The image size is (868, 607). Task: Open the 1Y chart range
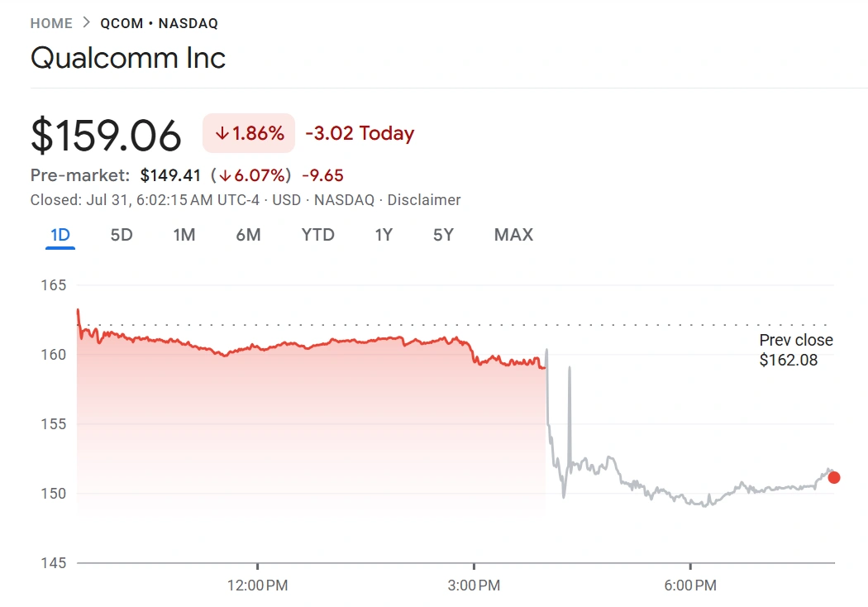click(x=384, y=235)
